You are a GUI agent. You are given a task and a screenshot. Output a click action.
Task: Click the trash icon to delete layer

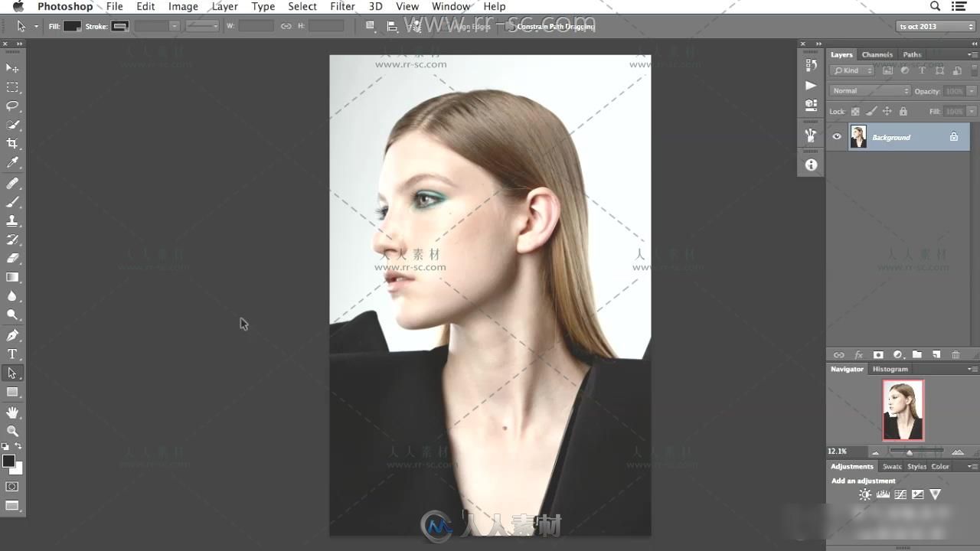pos(955,355)
